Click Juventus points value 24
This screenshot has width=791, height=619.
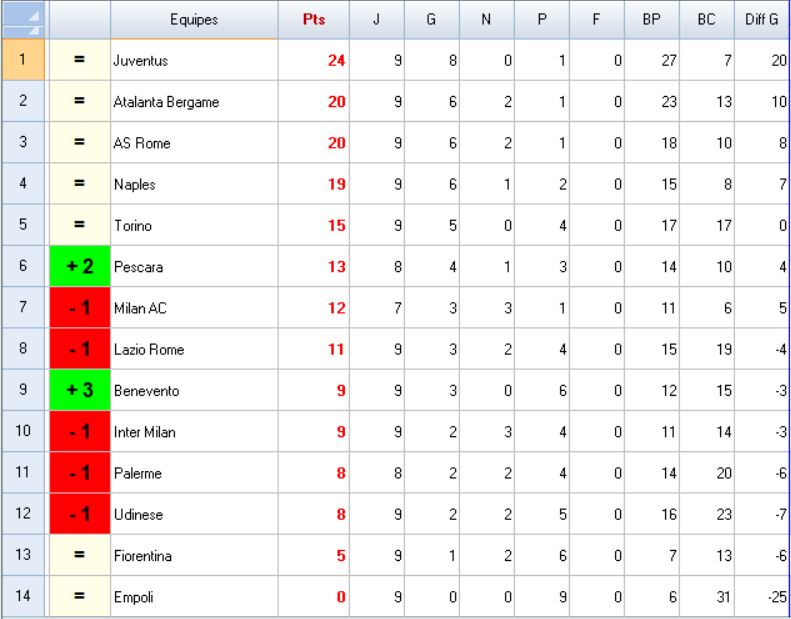click(314, 61)
